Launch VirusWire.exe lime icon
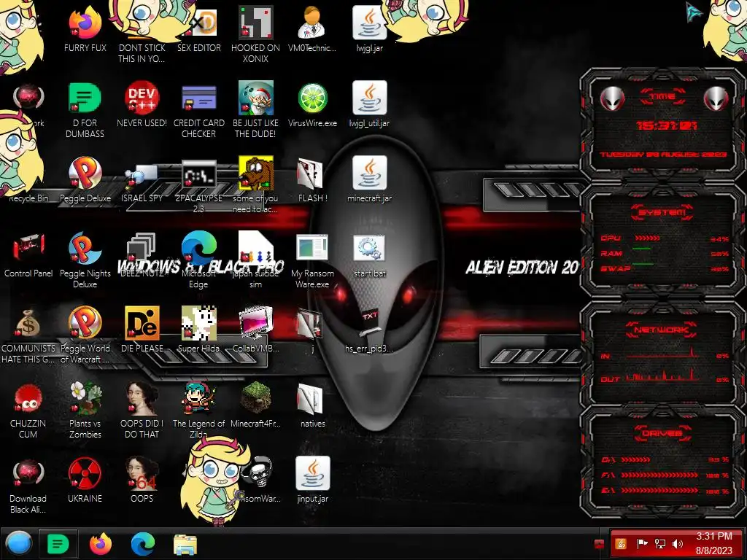 (x=312, y=98)
